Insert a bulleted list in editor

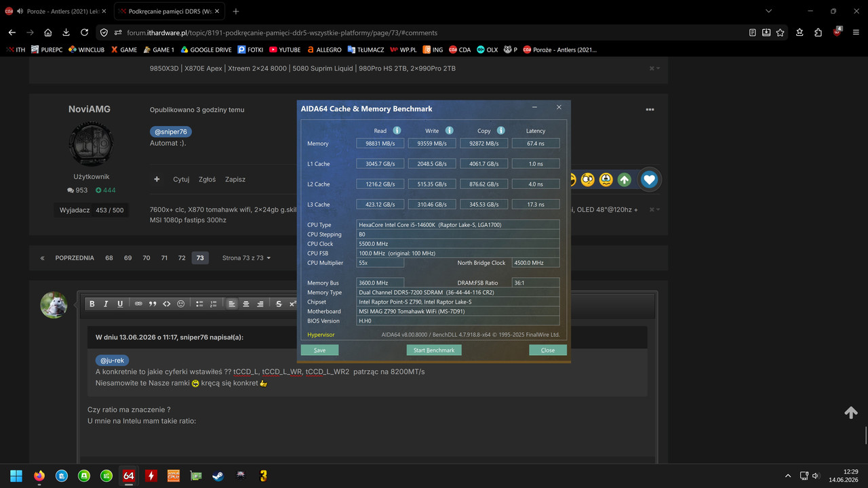199,304
